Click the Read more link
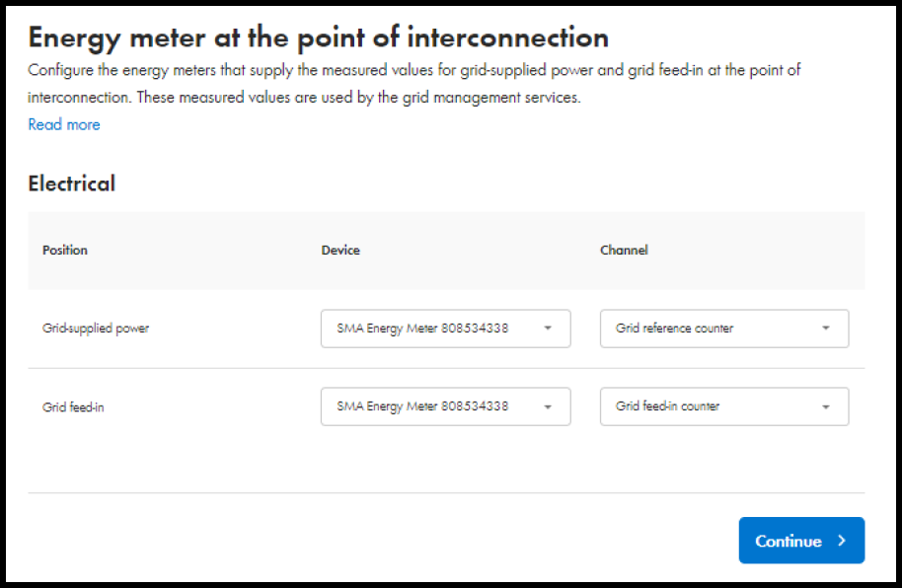The width and height of the screenshot is (902, 588). click(x=63, y=124)
